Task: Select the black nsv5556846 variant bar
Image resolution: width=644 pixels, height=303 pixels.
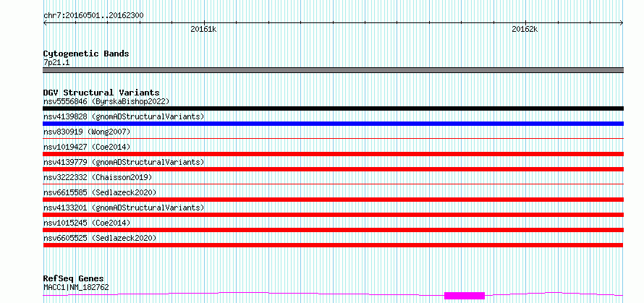Action: coord(333,108)
